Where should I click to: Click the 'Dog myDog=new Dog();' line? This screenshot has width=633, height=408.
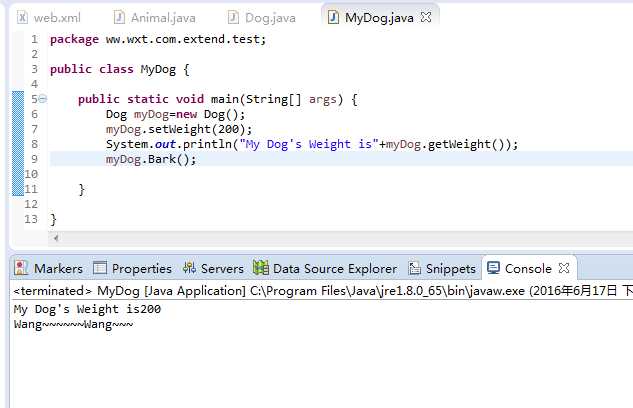tap(176, 115)
